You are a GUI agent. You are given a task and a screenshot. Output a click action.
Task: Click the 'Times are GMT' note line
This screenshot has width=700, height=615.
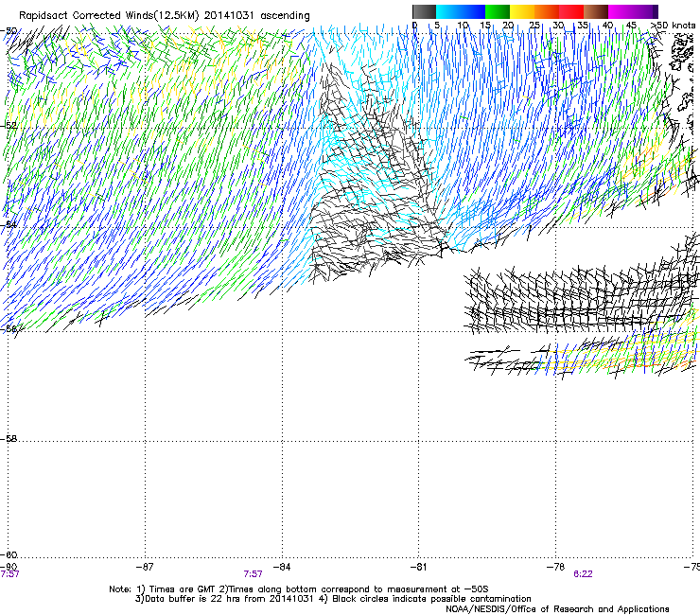[x=299, y=589]
